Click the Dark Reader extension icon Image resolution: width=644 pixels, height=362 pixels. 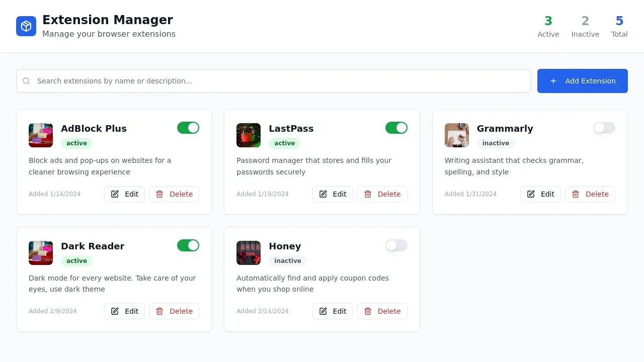coord(40,252)
